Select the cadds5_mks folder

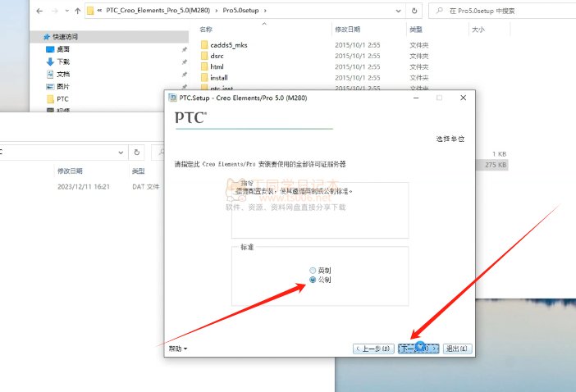point(228,45)
